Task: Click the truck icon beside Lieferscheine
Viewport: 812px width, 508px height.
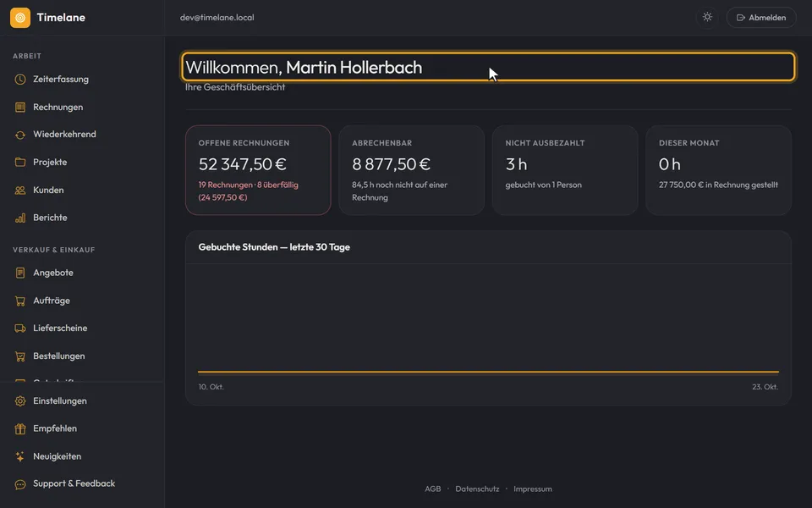Action: pos(20,329)
